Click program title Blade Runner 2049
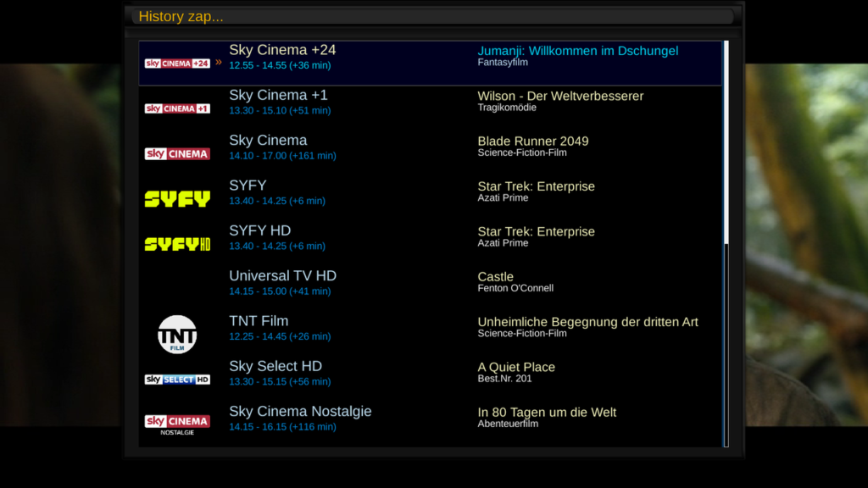The width and height of the screenshot is (868, 488). (533, 141)
